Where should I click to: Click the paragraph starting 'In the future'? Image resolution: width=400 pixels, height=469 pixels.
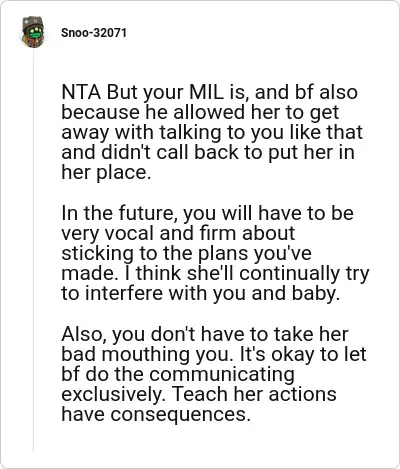[x=215, y=253]
